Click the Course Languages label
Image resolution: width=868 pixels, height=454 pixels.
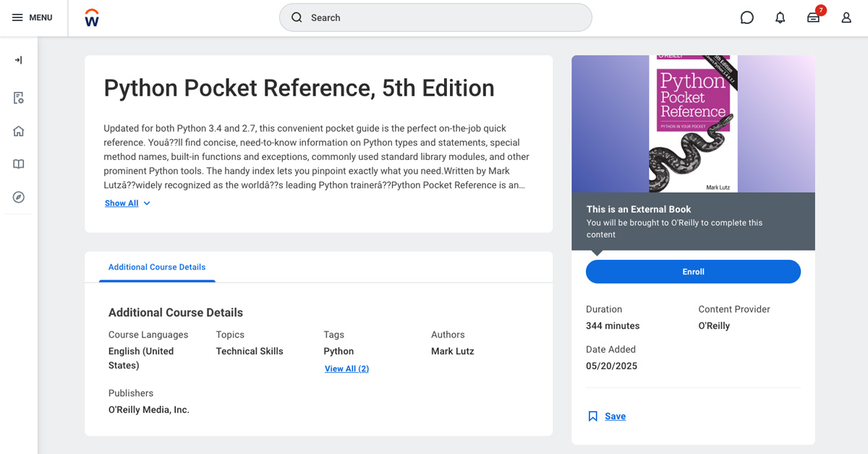coord(148,335)
